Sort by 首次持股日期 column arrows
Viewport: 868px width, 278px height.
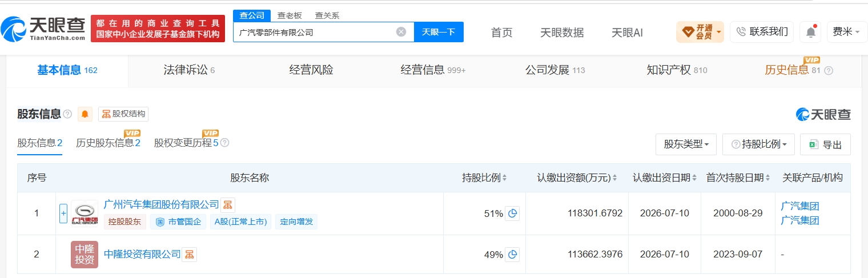767,178
